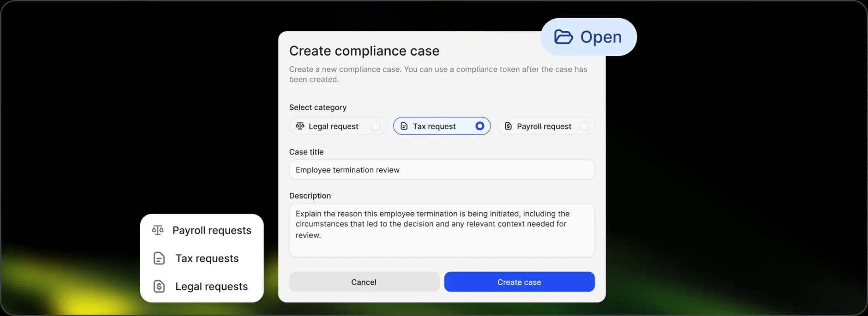Click the Create compliance case heading
This screenshot has width=868, height=316.
click(x=364, y=51)
